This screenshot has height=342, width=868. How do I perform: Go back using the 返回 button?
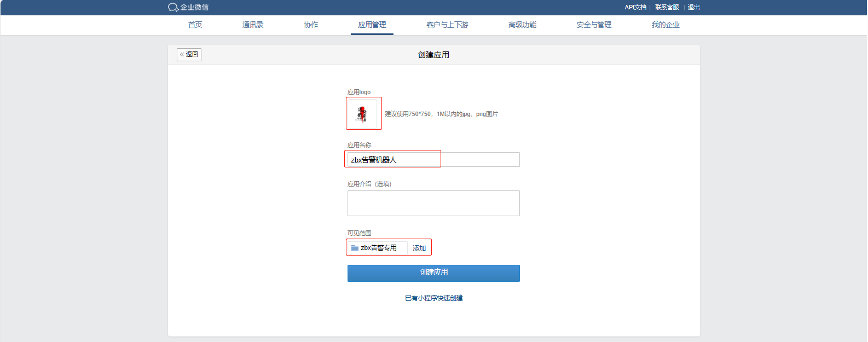[x=189, y=55]
